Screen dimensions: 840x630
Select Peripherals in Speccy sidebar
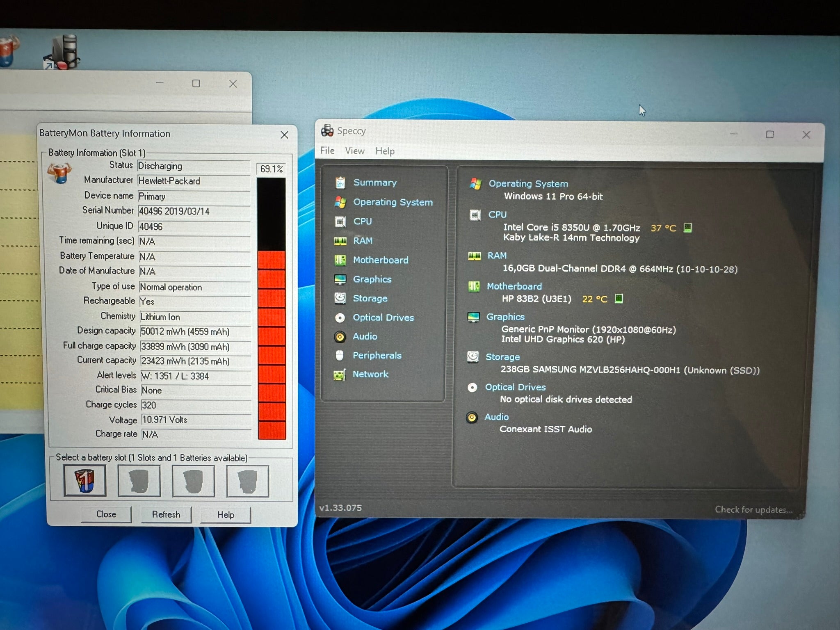tap(377, 355)
